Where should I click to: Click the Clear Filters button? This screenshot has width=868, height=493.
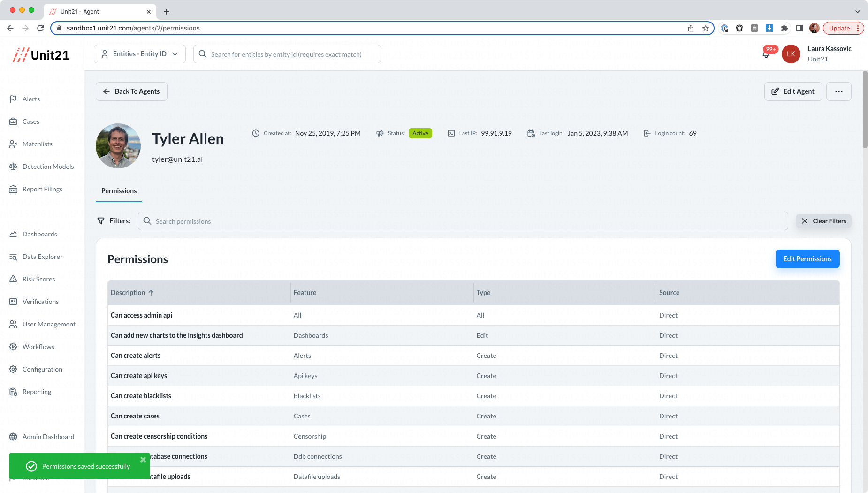click(823, 221)
